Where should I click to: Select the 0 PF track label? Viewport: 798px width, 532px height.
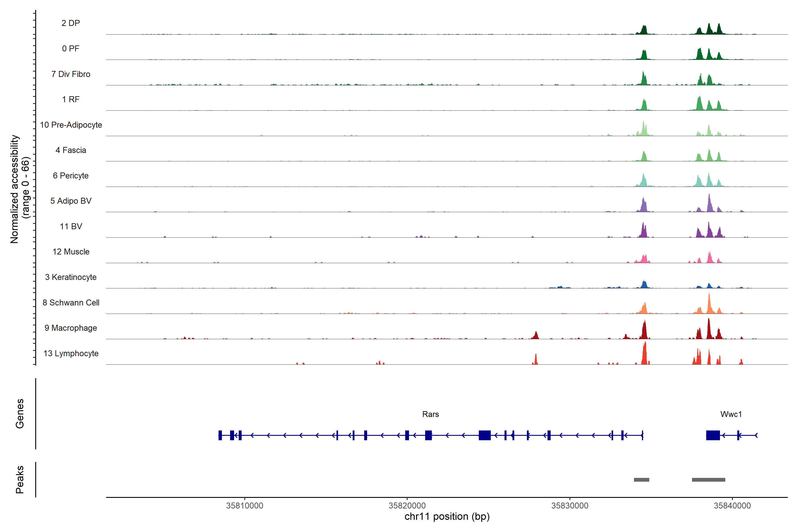70,49
